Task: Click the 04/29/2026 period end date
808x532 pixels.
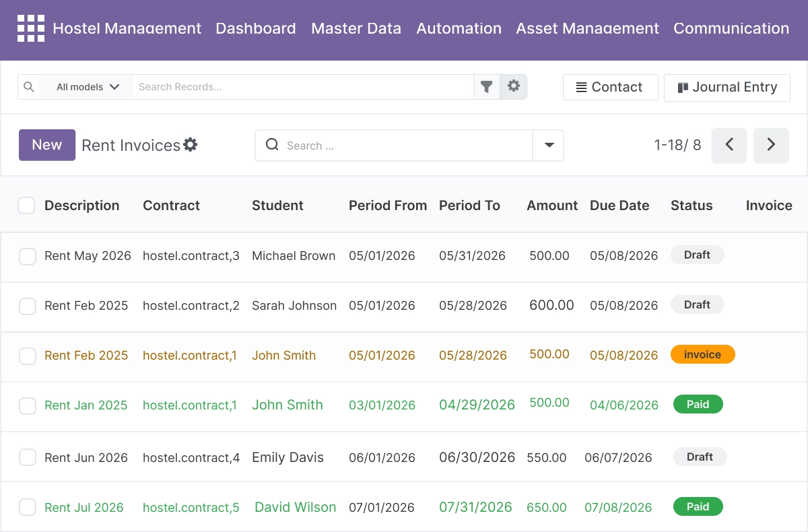Action: click(x=477, y=405)
